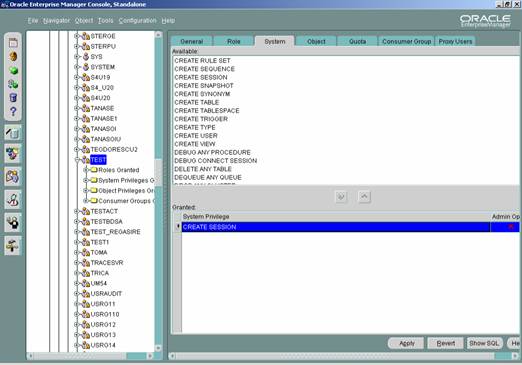Image resolution: width=522 pixels, height=365 pixels.
Task: Click the blue question mark help icon
Action: click(13, 111)
